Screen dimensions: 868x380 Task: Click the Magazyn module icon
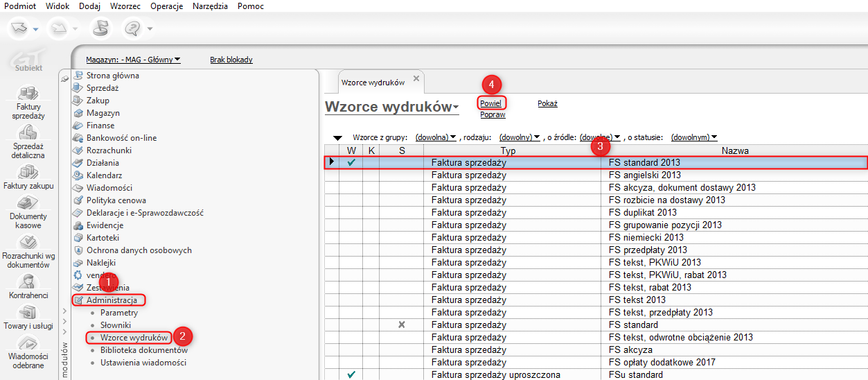click(x=78, y=113)
